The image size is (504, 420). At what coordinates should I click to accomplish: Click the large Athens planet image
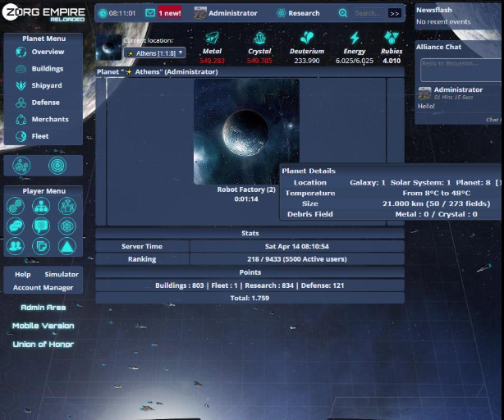tap(246, 131)
